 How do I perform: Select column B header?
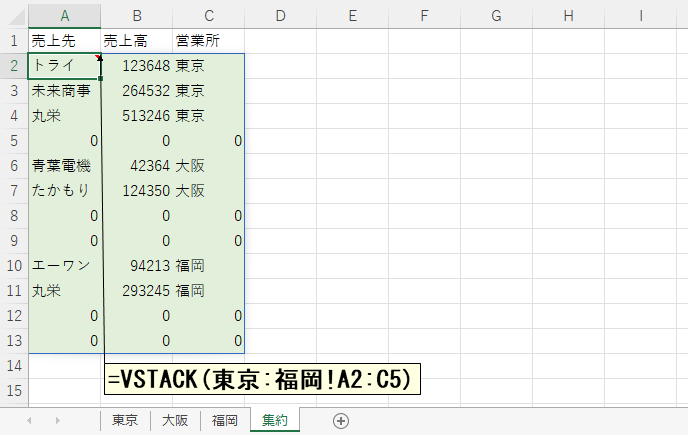point(137,16)
